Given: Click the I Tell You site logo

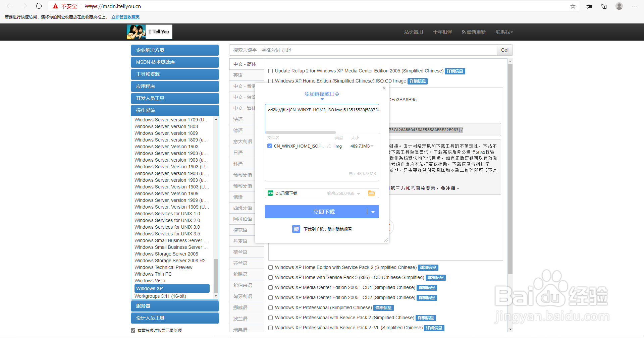Looking at the screenshot, I should click(150, 32).
